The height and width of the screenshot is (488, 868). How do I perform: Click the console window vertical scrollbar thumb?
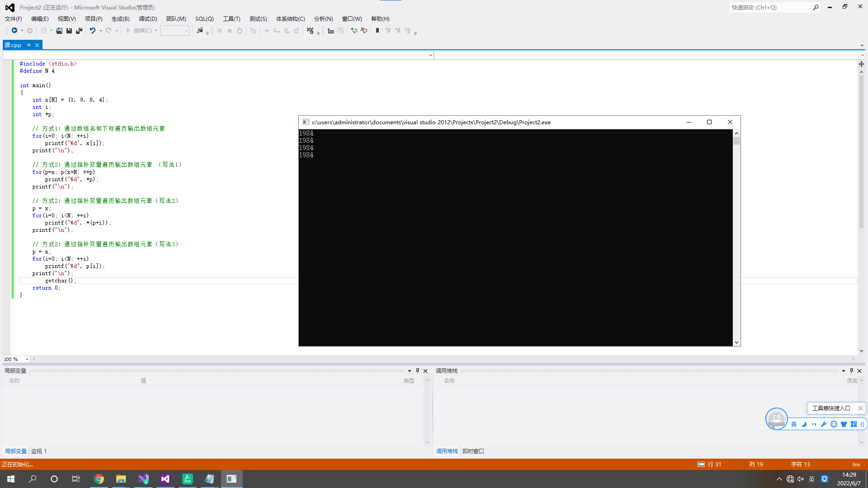[737, 141]
